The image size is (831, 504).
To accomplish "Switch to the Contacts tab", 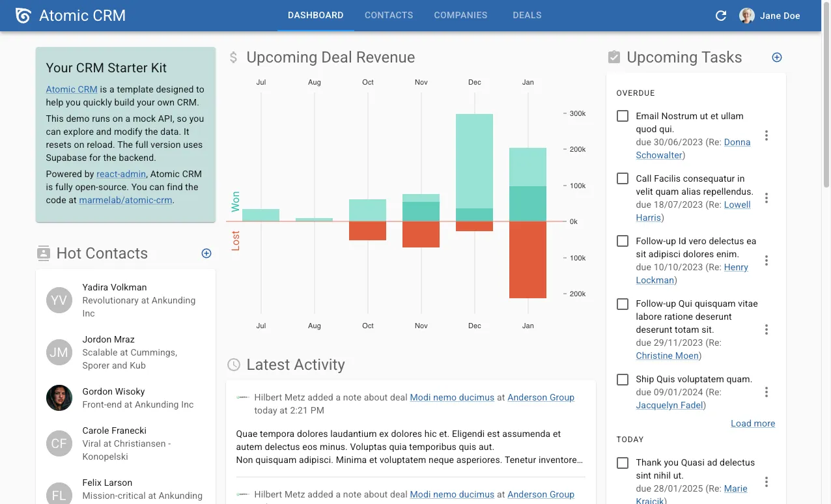I will pyautogui.click(x=389, y=15).
